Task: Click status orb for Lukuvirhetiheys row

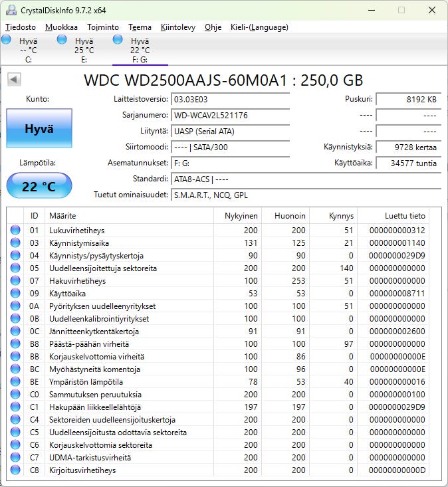Action: click(15, 230)
